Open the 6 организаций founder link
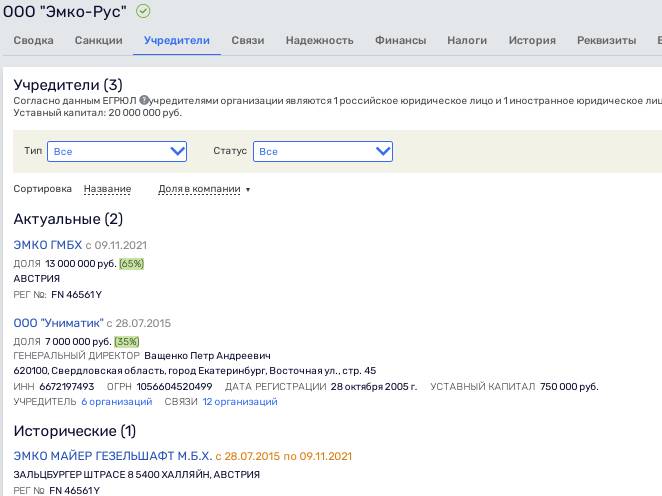This screenshot has height=496, width=662. (x=117, y=402)
